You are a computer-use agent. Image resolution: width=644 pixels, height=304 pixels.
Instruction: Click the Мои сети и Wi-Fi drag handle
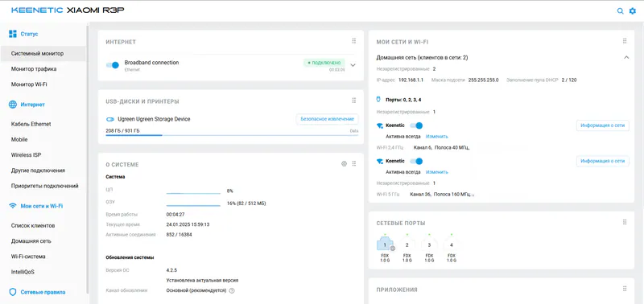625,41
